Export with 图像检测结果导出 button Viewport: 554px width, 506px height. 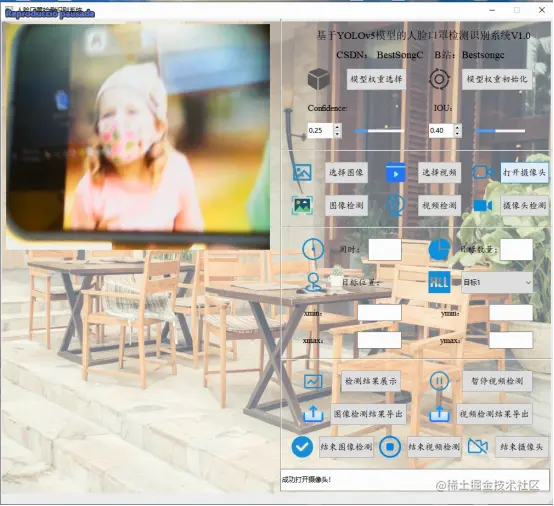[x=368, y=414]
